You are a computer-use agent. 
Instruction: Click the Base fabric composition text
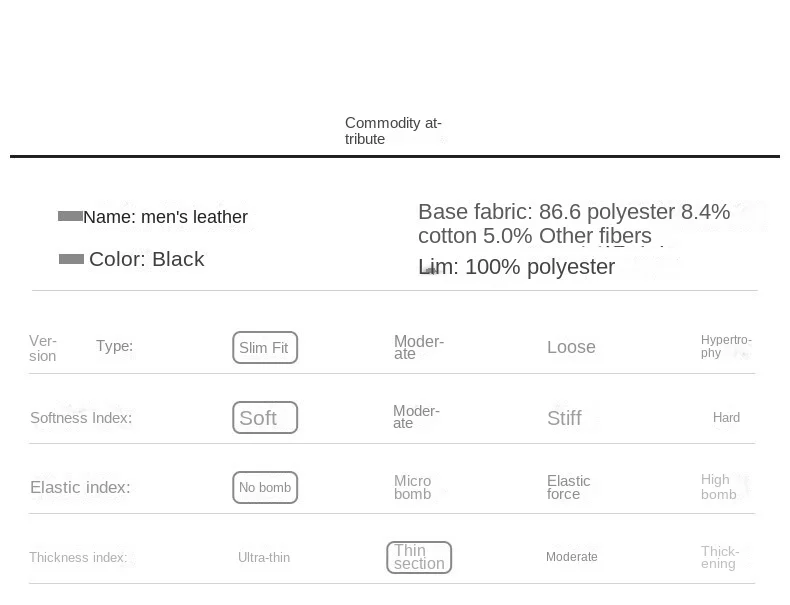click(574, 224)
